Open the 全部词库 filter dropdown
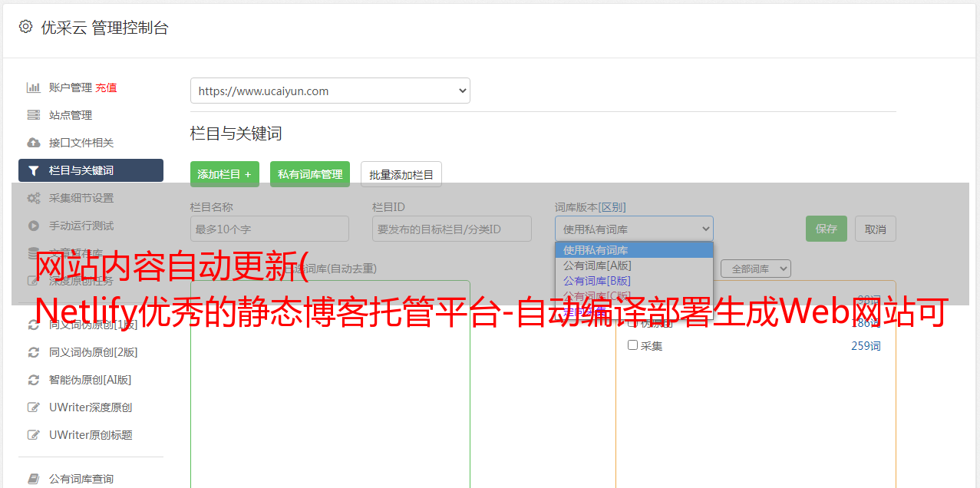The image size is (980, 488). (x=756, y=269)
